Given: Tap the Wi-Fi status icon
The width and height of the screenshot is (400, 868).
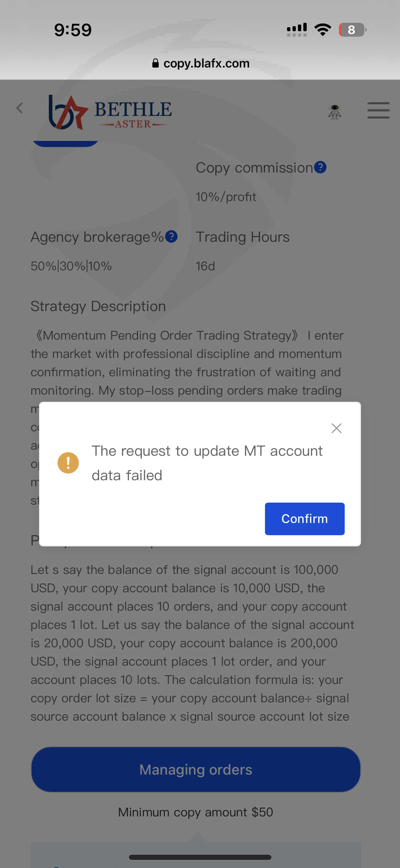Looking at the screenshot, I should [x=323, y=30].
